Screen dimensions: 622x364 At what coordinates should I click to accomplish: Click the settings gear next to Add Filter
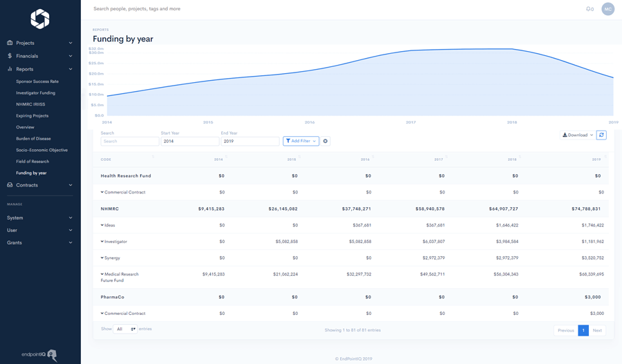click(326, 141)
